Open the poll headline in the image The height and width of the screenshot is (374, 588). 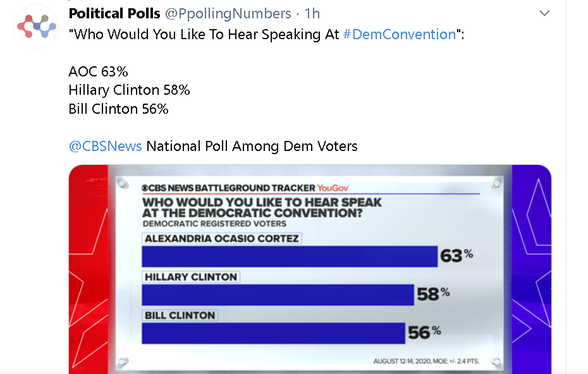point(262,208)
